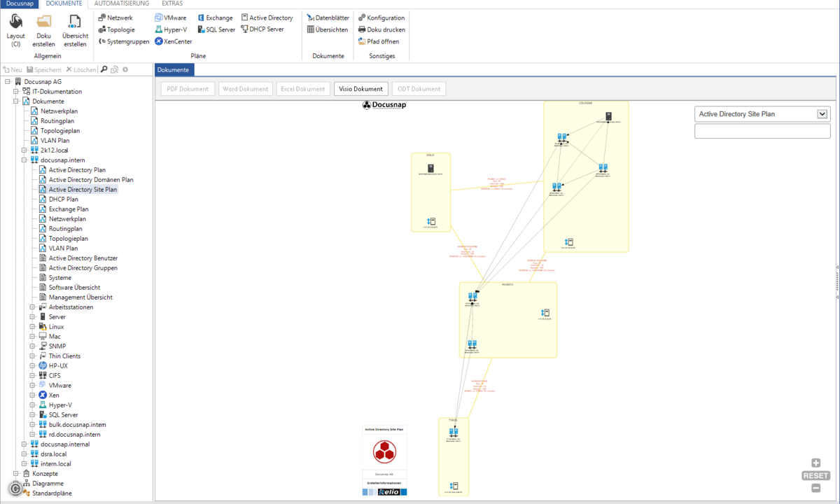The width and height of the screenshot is (840, 504).
Task: Select Thin Clients in tree
Action: point(64,356)
